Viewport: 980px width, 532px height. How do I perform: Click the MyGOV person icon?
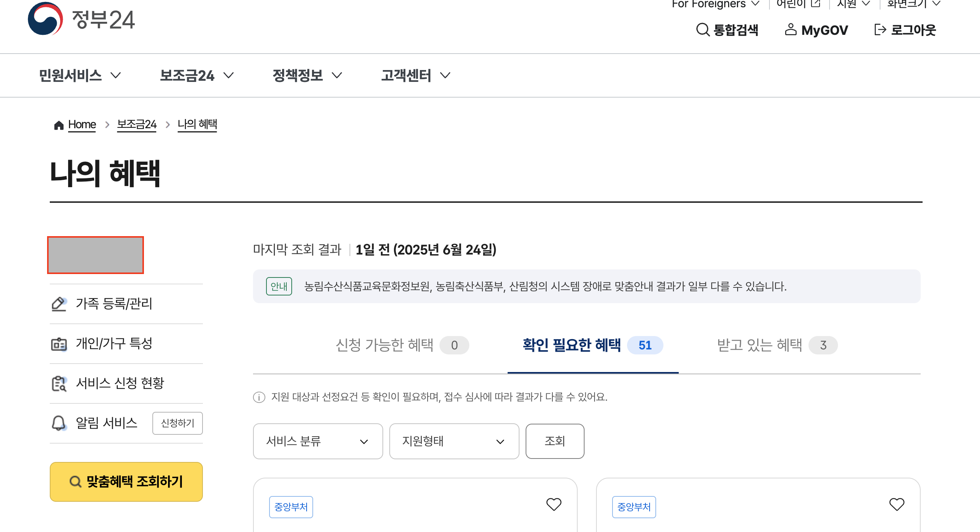791,29
